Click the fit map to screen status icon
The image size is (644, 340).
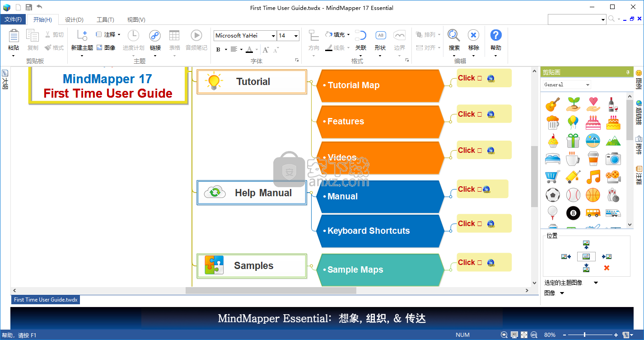tap(524, 335)
